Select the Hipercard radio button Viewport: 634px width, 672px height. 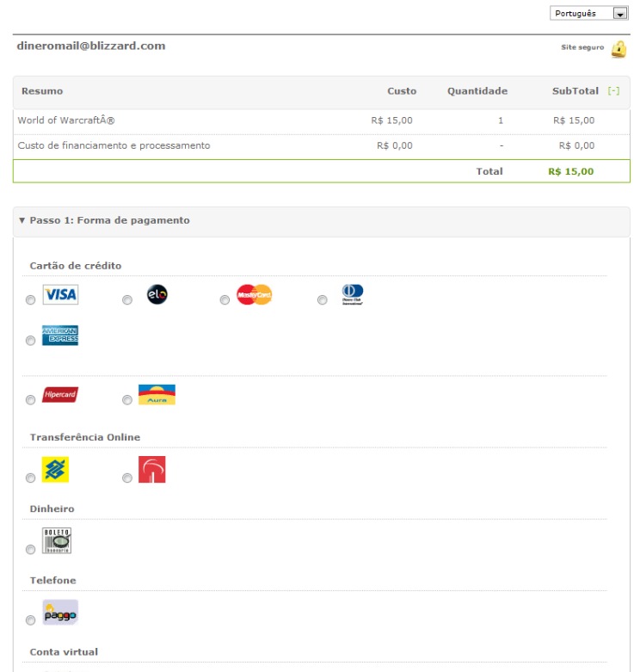pyautogui.click(x=30, y=400)
